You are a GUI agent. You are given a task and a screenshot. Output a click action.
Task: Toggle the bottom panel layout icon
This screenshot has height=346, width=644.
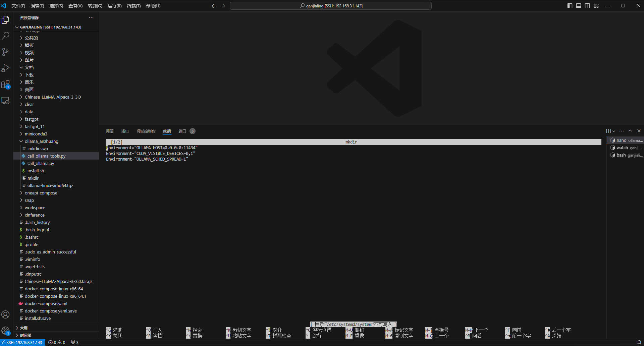579,6
